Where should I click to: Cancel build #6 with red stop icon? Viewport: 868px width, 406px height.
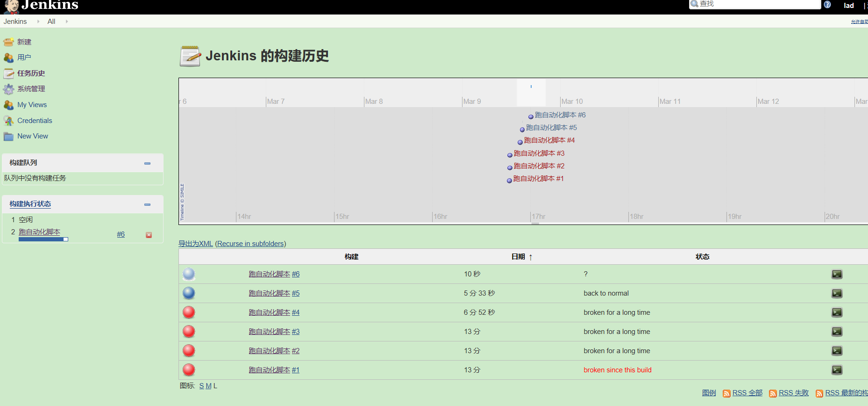point(149,235)
